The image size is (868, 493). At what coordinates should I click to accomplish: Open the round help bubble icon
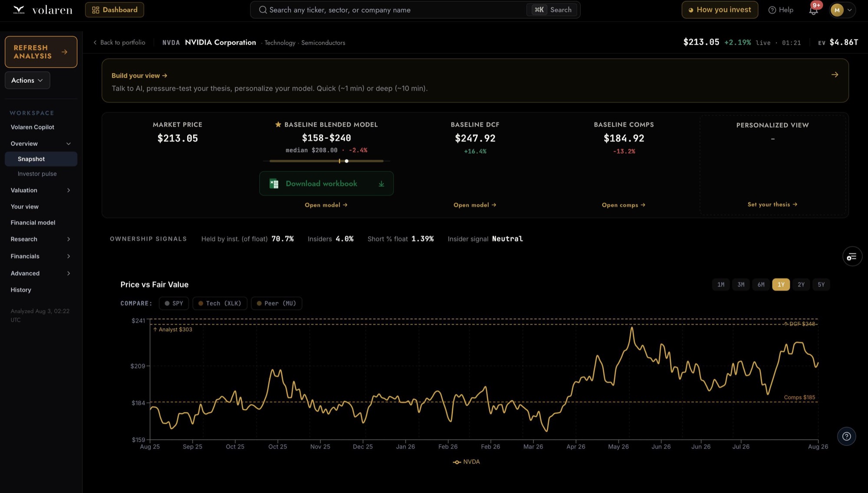point(846,436)
